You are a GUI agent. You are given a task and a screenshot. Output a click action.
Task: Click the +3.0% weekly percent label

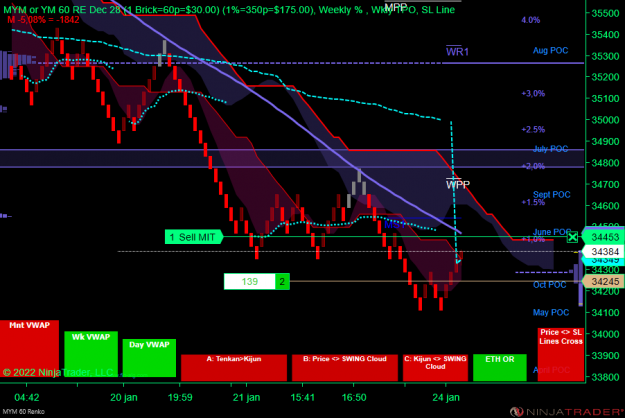pyautogui.click(x=533, y=94)
